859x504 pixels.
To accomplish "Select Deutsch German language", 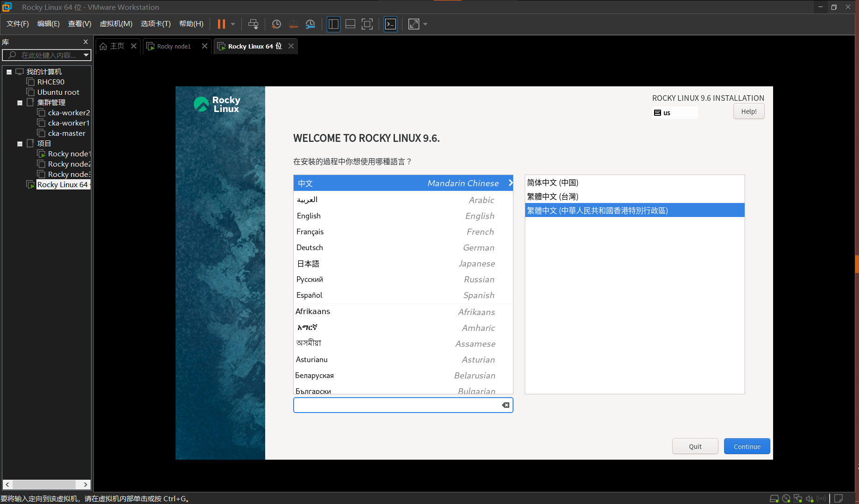I will pos(403,247).
